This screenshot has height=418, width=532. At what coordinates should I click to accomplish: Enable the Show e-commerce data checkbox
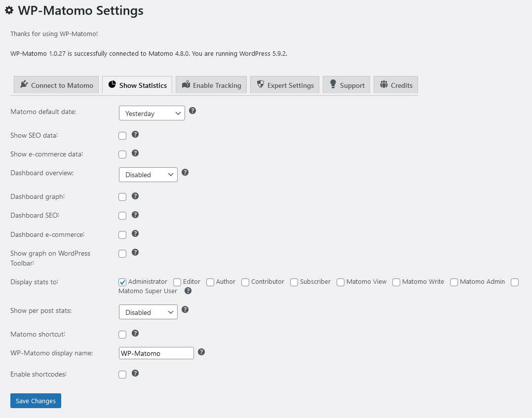pos(122,154)
